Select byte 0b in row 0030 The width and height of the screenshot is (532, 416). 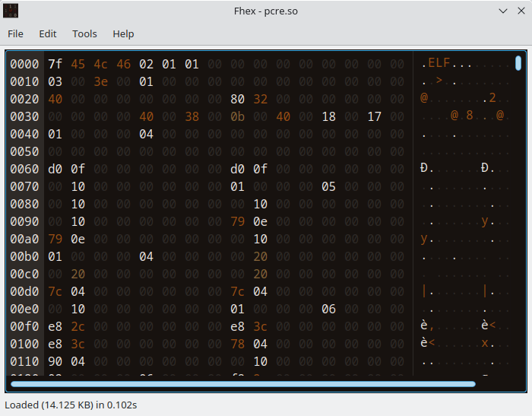pyautogui.click(x=237, y=117)
